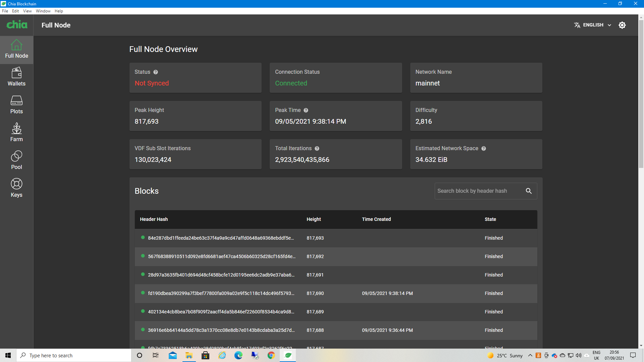The height and width of the screenshot is (362, 644).
Task: Open block with hash fd190dbea390299a...
Action: click(336, 293)
